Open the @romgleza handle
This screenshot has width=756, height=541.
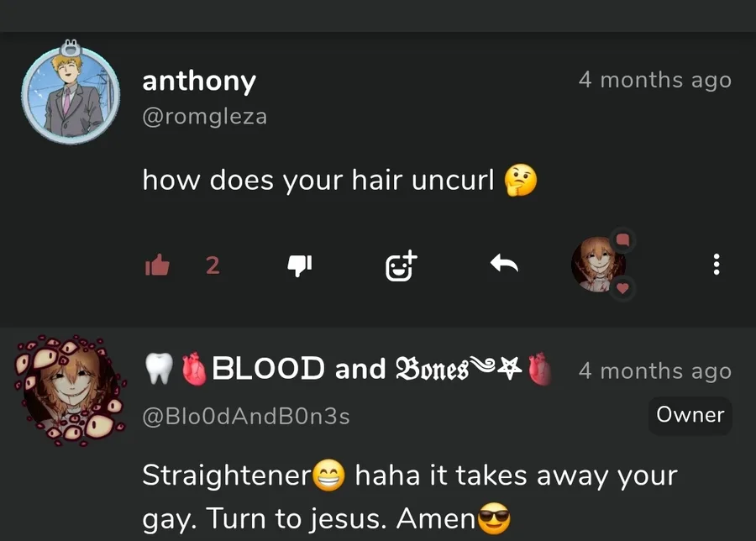click(204, 117)
